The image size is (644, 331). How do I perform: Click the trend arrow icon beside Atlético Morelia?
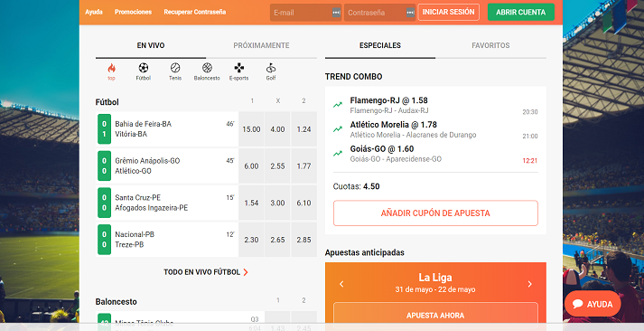pyautogui.click(x=338, y=129)
